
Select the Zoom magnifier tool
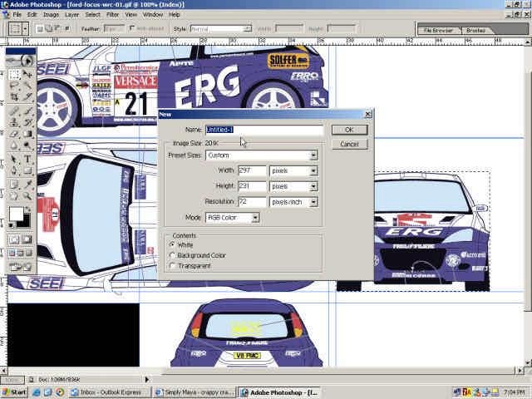[x=27, y=195]
